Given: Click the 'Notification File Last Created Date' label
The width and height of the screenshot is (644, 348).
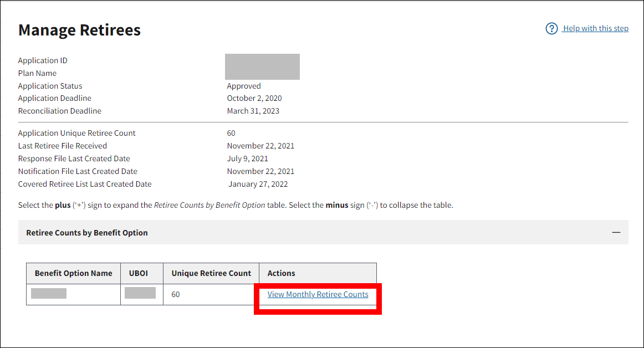Looking at the screenshot, I should (78, 171).
